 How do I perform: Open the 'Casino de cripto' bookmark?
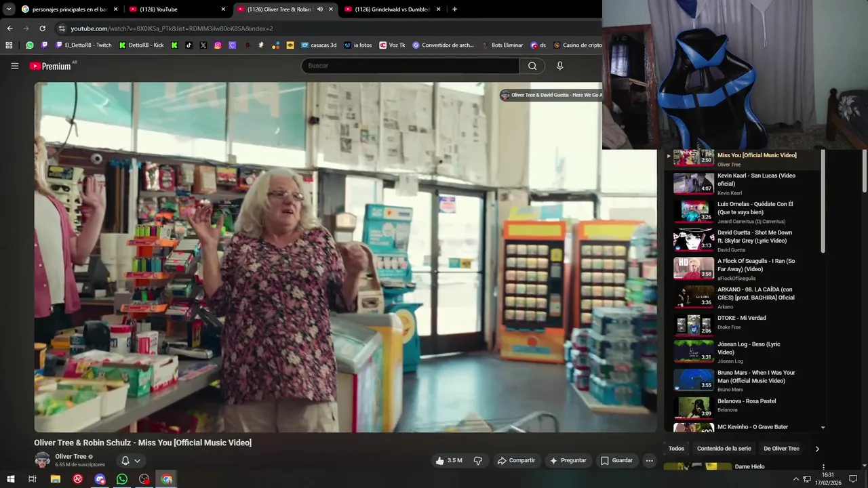(577, 45)
